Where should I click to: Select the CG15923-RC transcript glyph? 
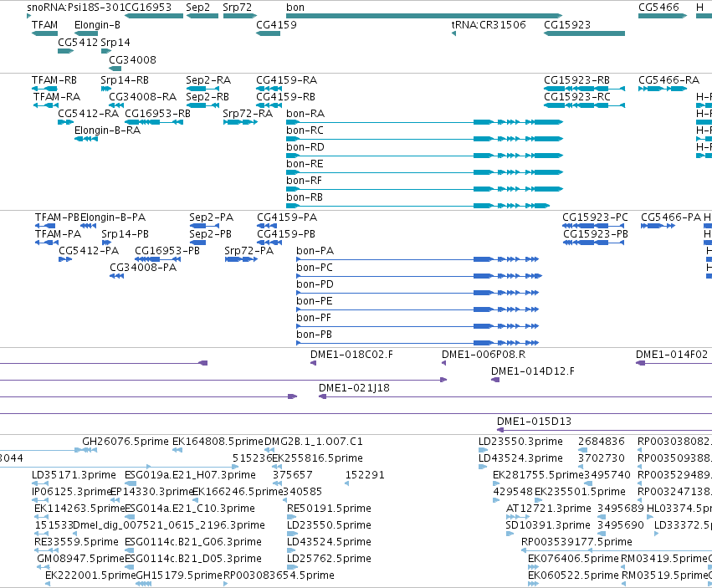584,105
